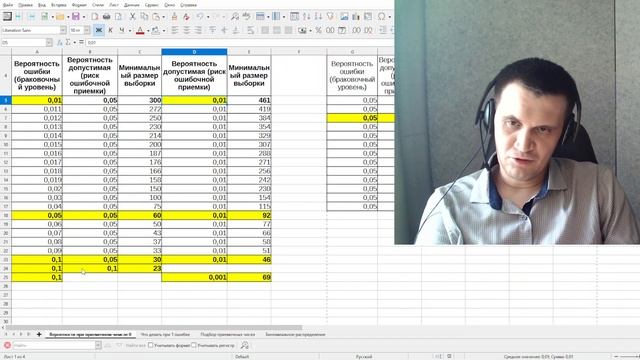640x360 pixels.
Task: Open the paste options dropdown arrow
Action: pyautogui.click(x=164, y=17)
